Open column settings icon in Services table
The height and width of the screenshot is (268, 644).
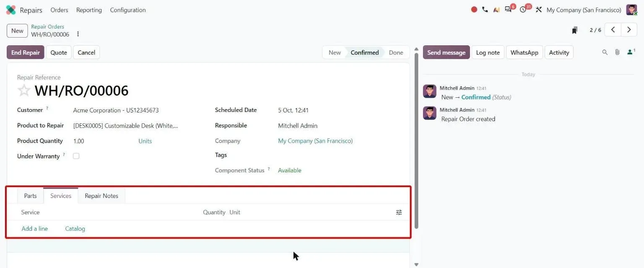399,213
